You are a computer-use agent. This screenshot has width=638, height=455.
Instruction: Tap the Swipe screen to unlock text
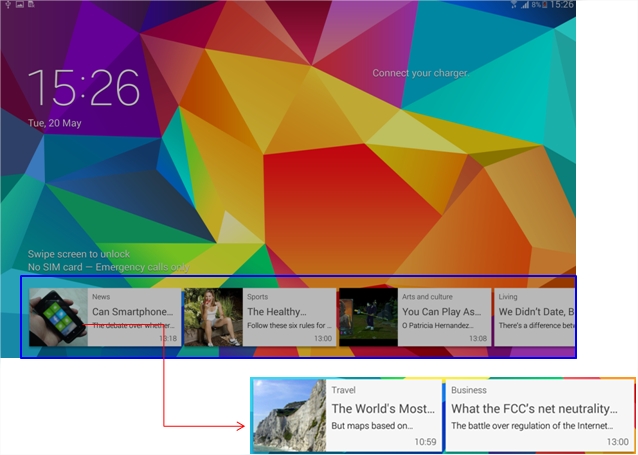[79, 254]
